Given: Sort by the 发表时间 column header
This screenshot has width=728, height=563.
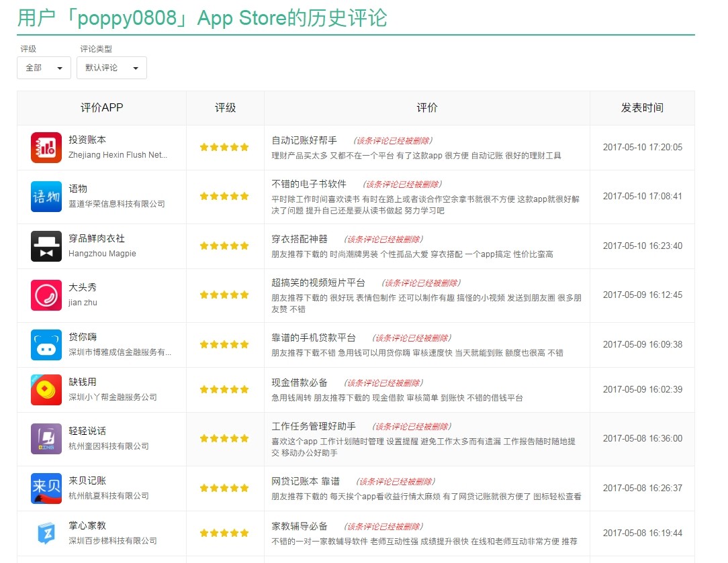Looking at the screenshot, I should (x=642, y=108).
